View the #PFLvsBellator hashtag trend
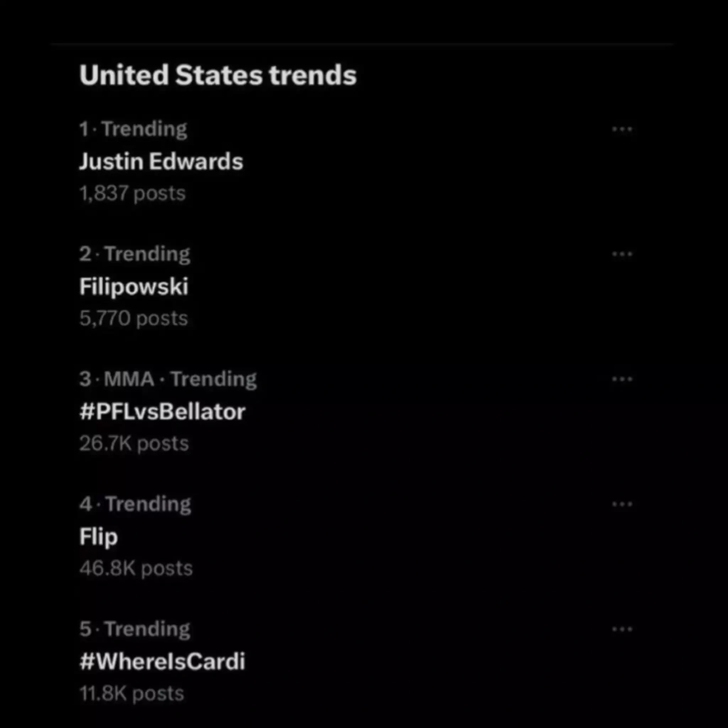 point(162,412)
